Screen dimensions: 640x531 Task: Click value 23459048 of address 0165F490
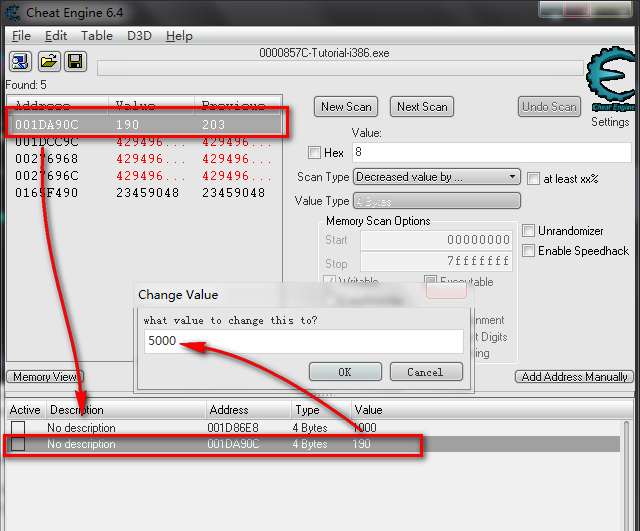(147, 193)
